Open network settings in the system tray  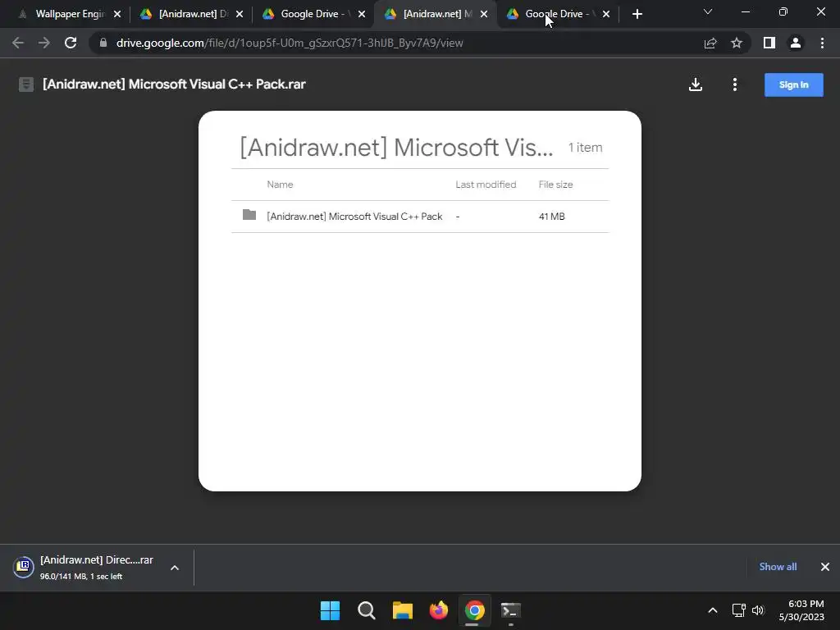click(739, 610)
